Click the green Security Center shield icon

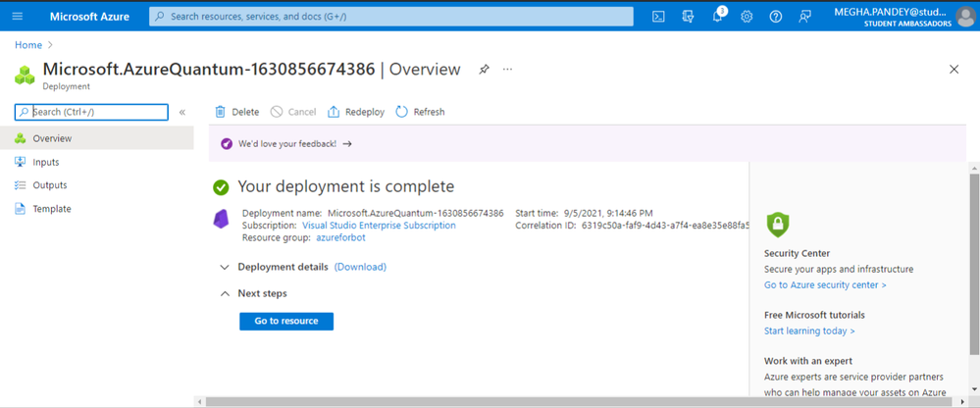coord(778,225)
